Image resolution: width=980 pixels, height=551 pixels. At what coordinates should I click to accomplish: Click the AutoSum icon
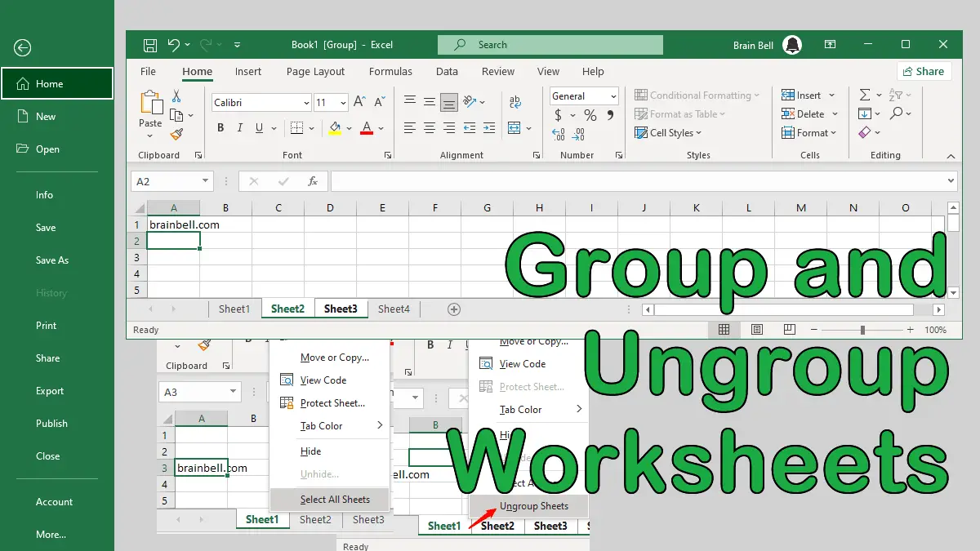tap(864, 95)
